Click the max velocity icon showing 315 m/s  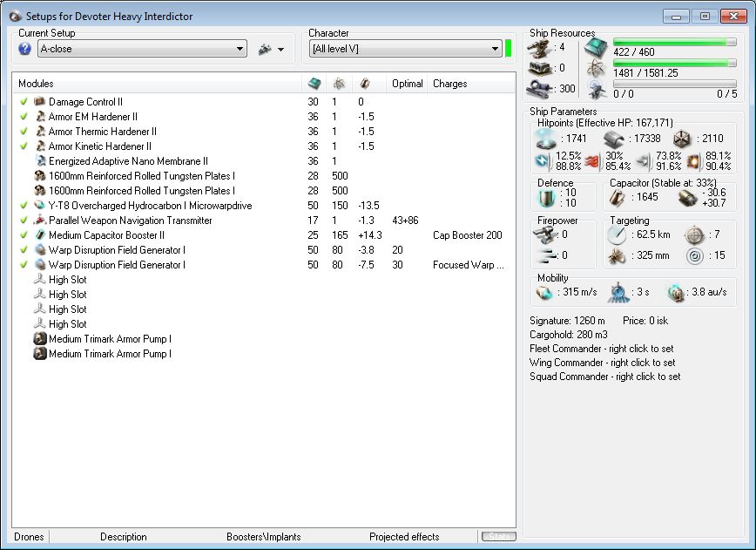point(543,292)
